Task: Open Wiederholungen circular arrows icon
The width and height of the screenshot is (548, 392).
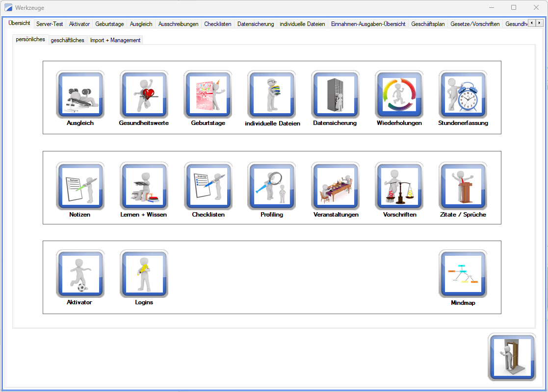Action: pos(399,94)
